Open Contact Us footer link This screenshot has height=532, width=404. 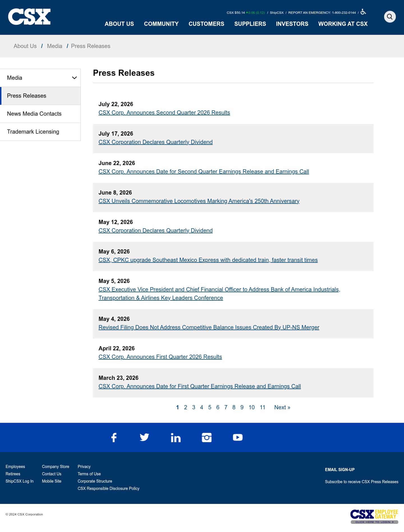pos(52,474)
